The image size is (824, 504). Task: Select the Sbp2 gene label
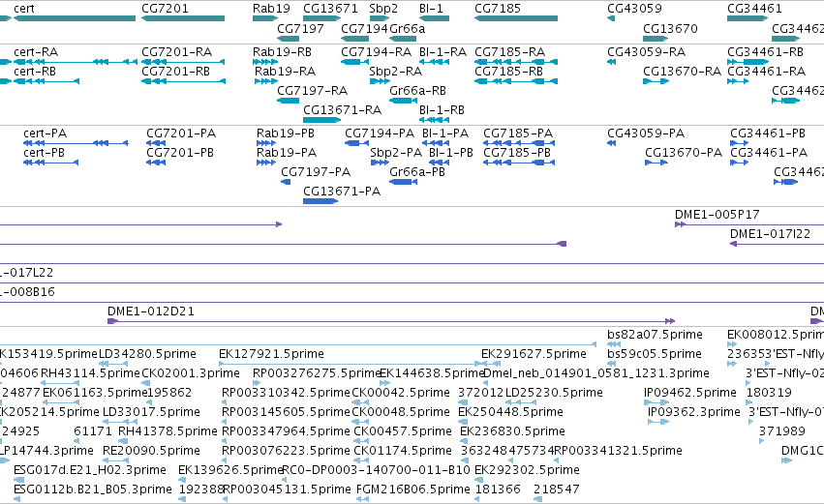click(x=383, y=9)
